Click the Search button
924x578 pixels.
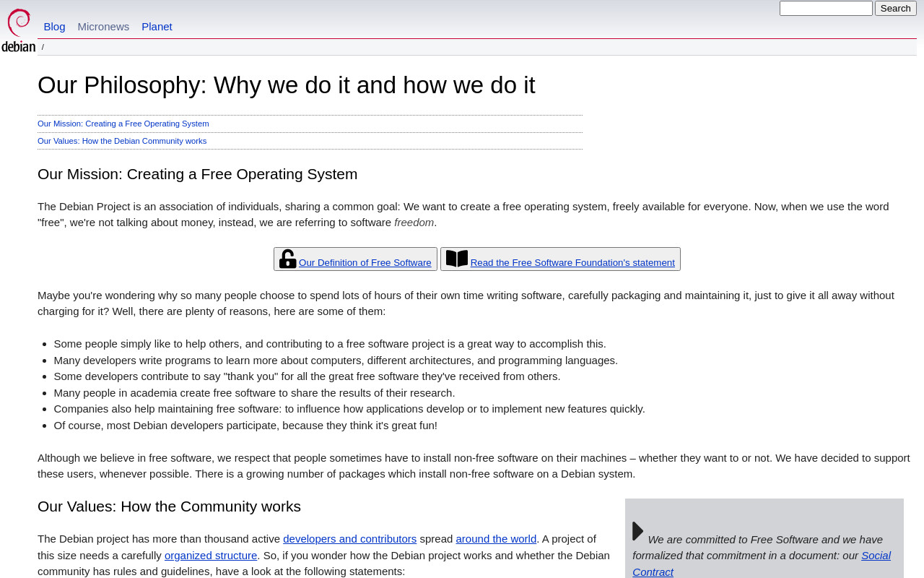click(896, 9)
